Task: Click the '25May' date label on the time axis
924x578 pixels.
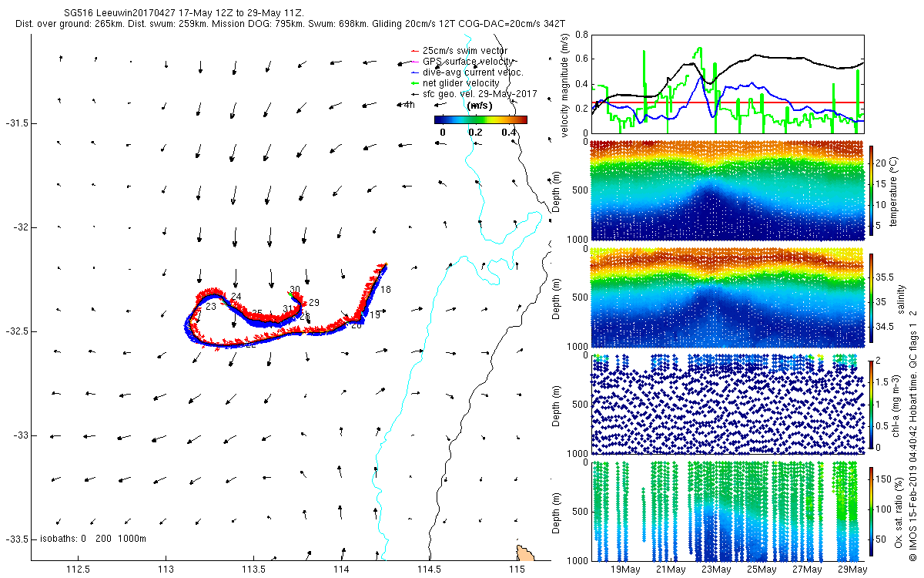Action: (x=762, y=570)
